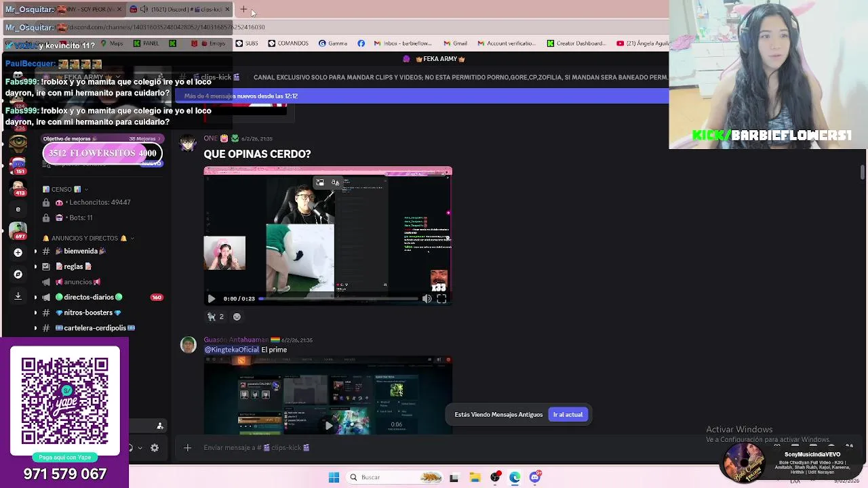Image resolution: width=868 pixels, height=488 pixels.
Task: Click the new messages since 12:12 banner
Action: 420,96
